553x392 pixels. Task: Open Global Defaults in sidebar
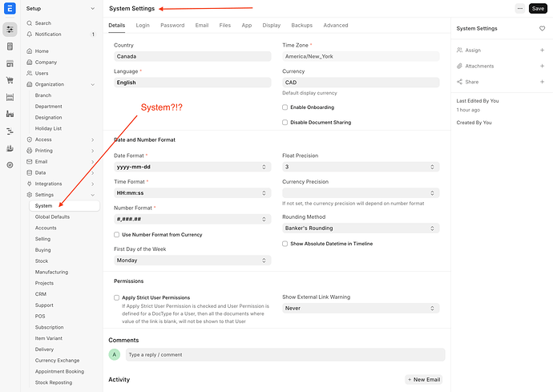pos(52,217)
